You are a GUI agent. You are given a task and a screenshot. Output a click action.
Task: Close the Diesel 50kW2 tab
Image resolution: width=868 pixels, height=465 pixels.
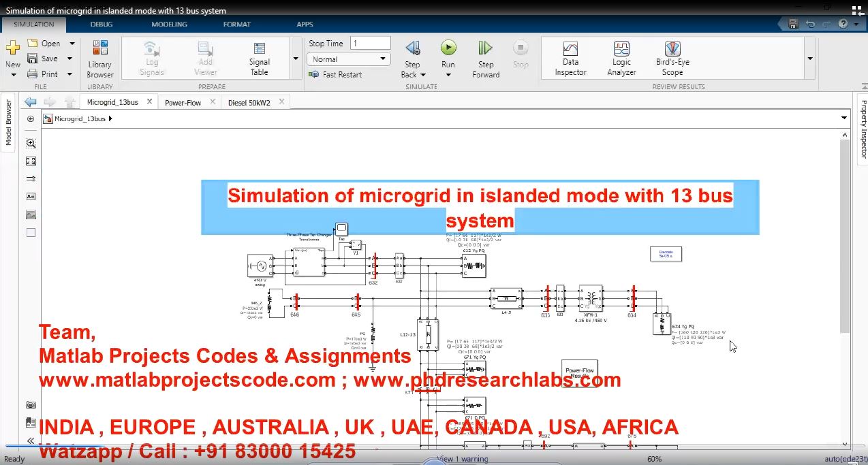coord(281,102)
